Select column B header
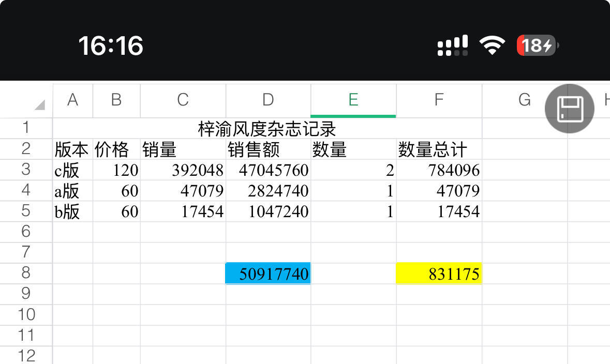Screen dimensions: 610x364 [116, 101]
